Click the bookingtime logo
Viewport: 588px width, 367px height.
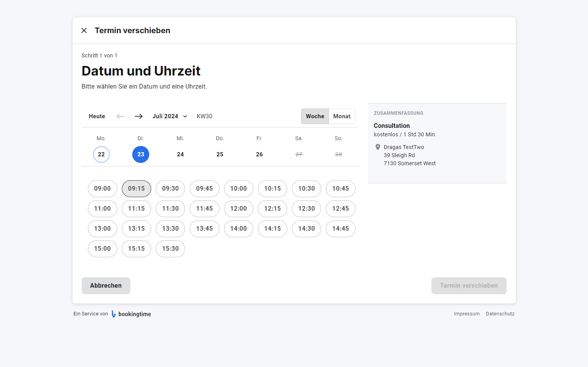pyautogui.click(x=131, y=314)
